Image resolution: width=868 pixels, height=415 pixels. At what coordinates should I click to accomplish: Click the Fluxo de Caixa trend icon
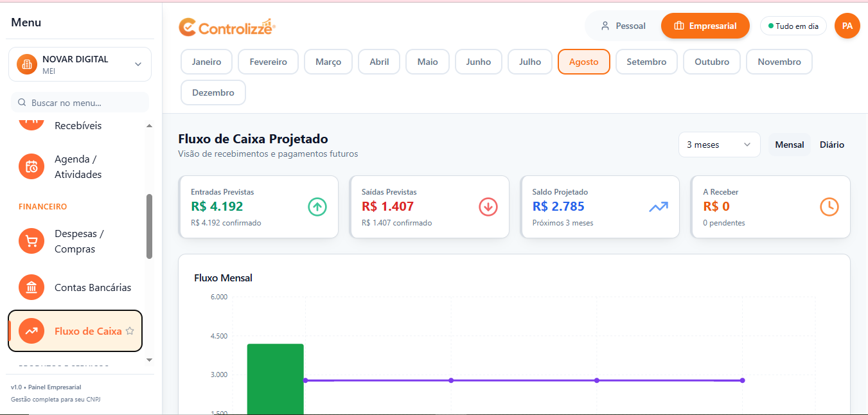coord(31,331)
